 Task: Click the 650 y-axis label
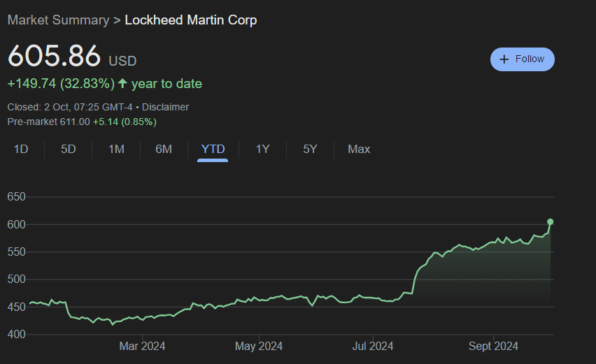click(x=16, y=196)
